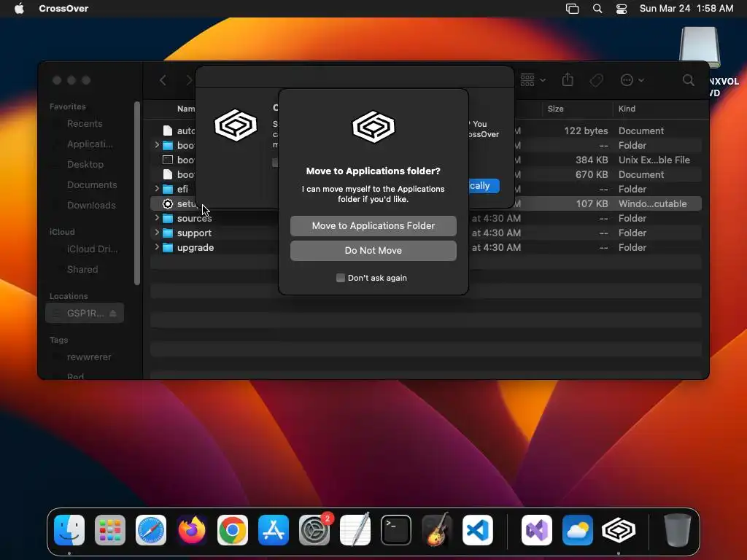Open Launchpad from the Dock
The height and width of the screenshot is (560, 747).
tap(110, 530)
